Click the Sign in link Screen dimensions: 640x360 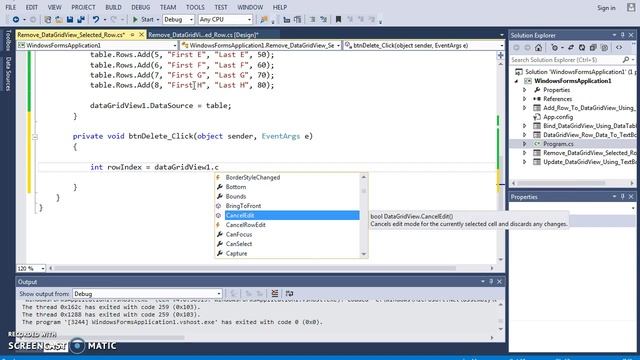[x=606, y=8]
